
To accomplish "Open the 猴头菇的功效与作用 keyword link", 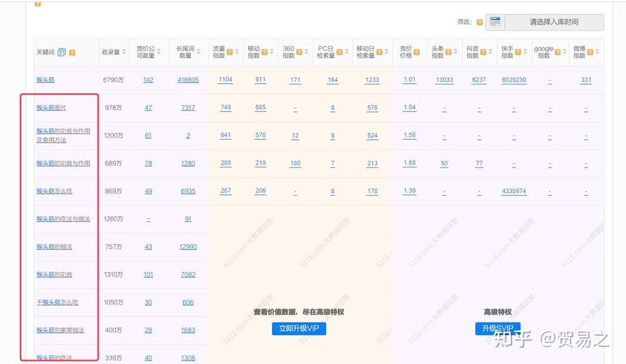I will 63,164.
